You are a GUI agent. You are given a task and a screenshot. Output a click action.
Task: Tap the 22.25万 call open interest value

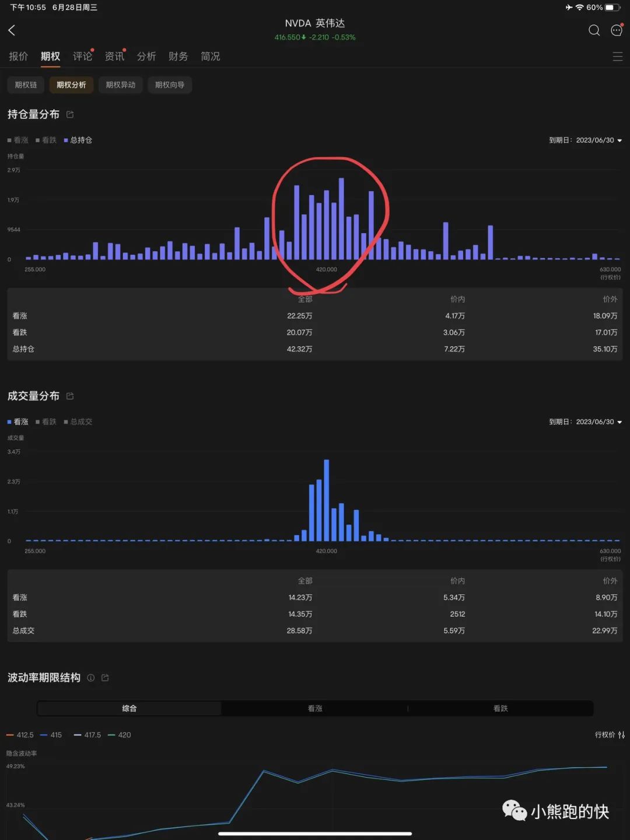300,316
